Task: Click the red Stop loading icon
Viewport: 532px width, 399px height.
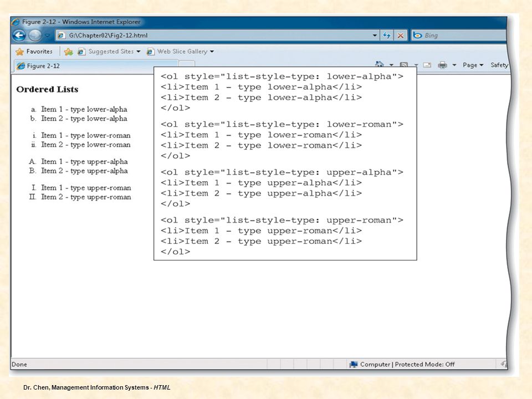Action: tap(400, 35)
